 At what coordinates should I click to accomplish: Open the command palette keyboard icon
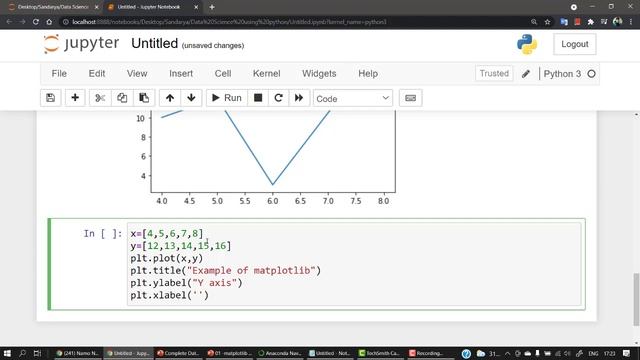point(411,98)
